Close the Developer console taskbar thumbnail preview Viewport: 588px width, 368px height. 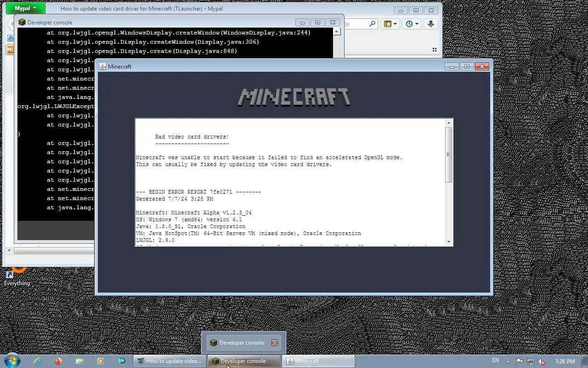click(274, 343)
